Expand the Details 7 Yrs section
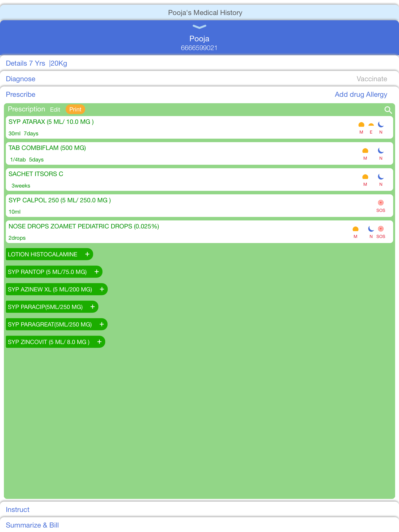 [199, 63]
